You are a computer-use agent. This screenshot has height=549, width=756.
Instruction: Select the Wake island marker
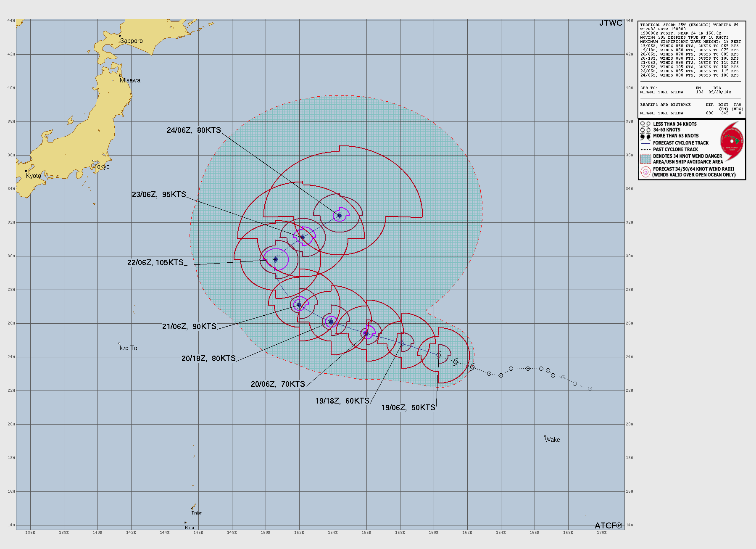[545, 437]
